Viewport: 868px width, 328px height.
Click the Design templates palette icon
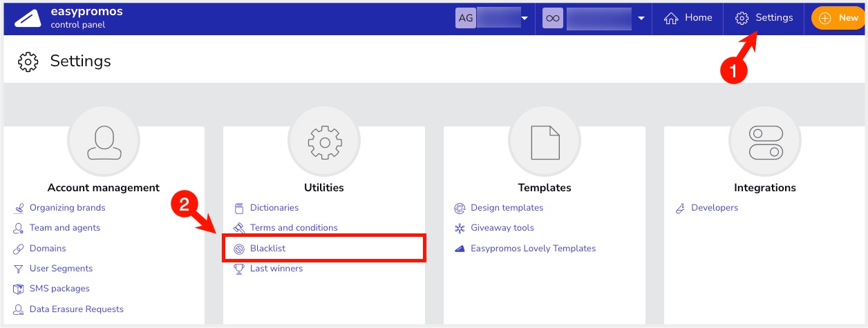[460, 208]
